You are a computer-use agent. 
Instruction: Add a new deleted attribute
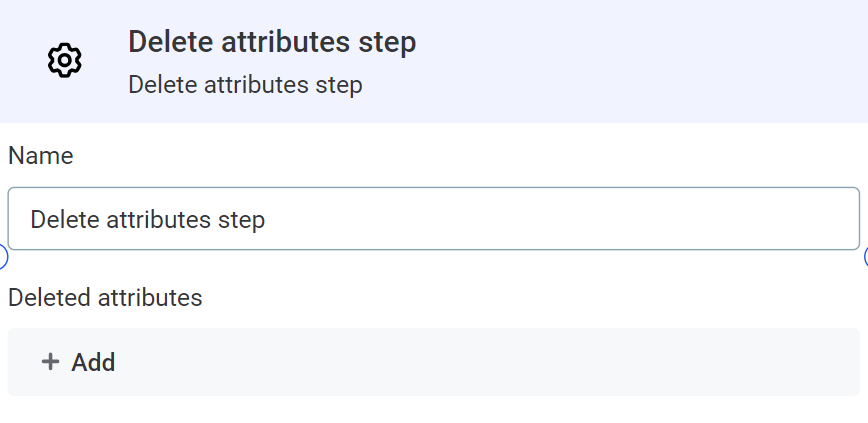pyautogui.click(x=79, y=362)
